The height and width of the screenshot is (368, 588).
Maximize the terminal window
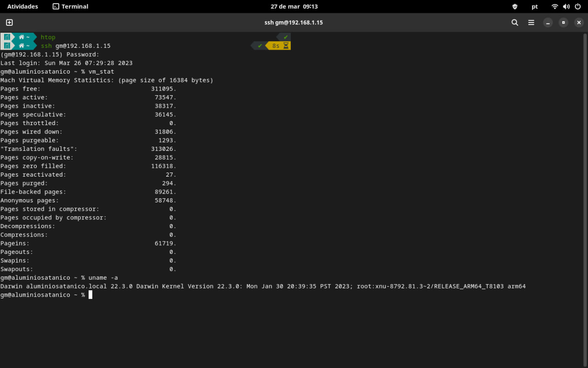click(x=563, y=23)
